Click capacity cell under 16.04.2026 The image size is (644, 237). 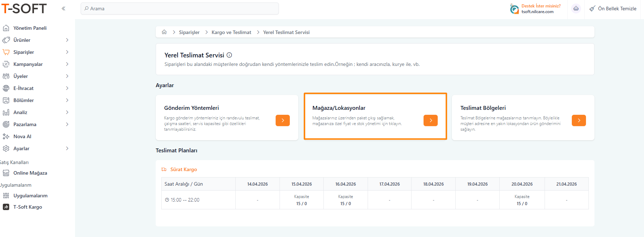346,200
